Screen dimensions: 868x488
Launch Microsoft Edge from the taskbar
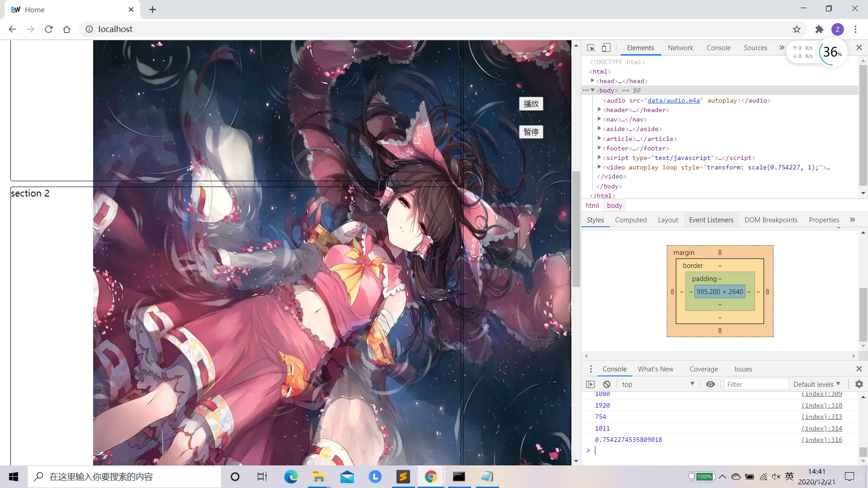pos(291,477)
